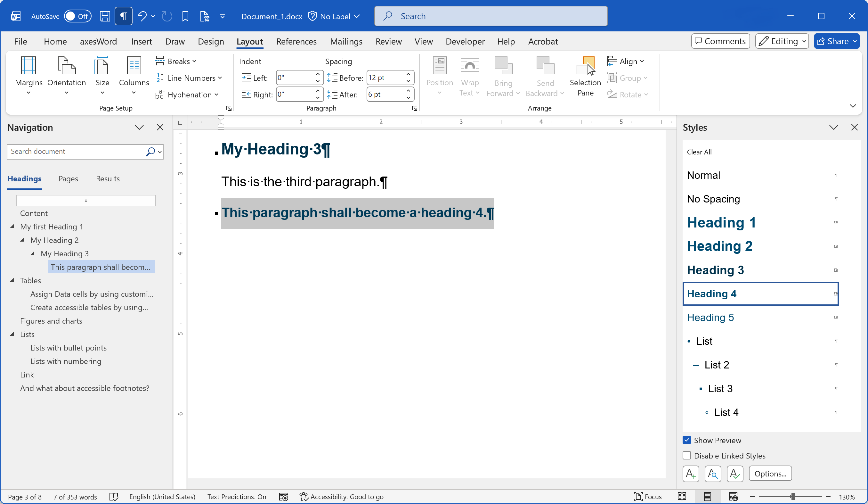Viewport: 868px width, 504px height.
Task: Toggle the AutoSave switch
Action: point(77,16)
